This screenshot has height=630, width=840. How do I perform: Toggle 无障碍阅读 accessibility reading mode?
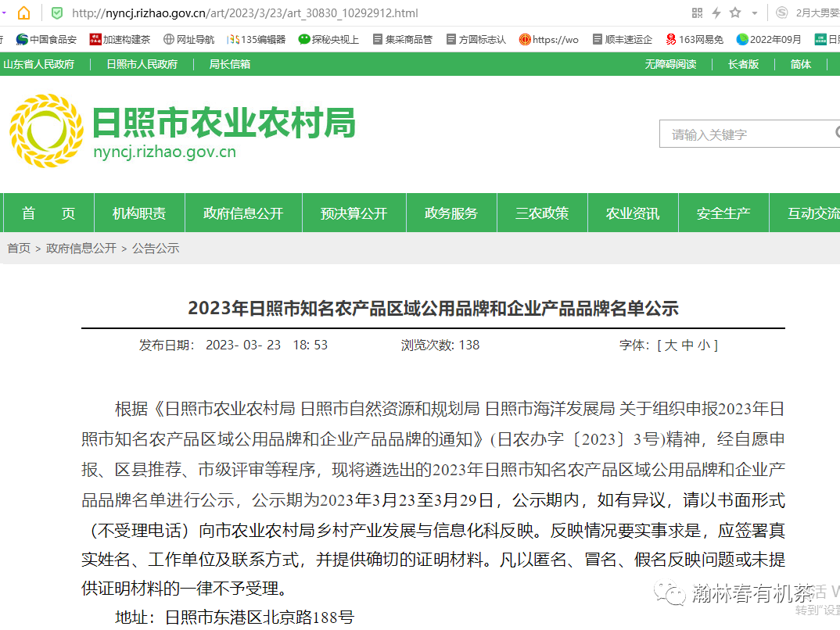click(670, 64)
